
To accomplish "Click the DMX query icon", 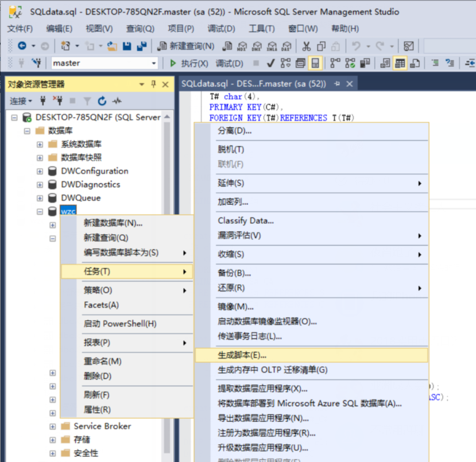I will click(257, 46).
